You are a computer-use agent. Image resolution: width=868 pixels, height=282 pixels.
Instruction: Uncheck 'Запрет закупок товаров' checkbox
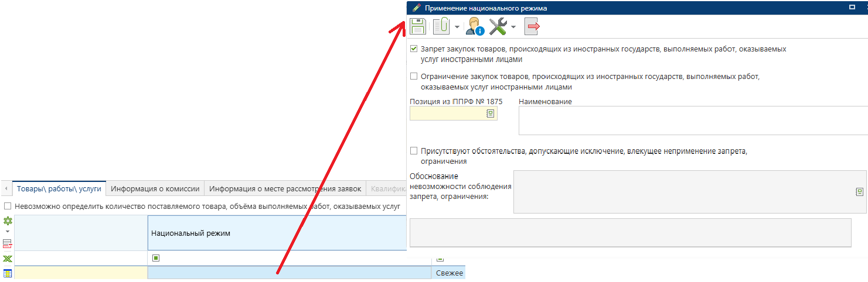(414, 49)
